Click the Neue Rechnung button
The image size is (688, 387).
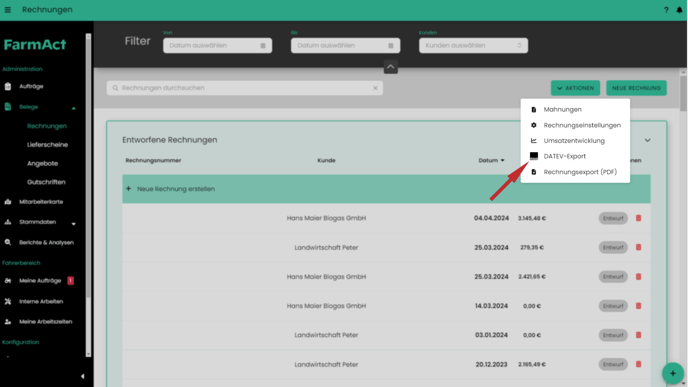click(x=636, y=88)
